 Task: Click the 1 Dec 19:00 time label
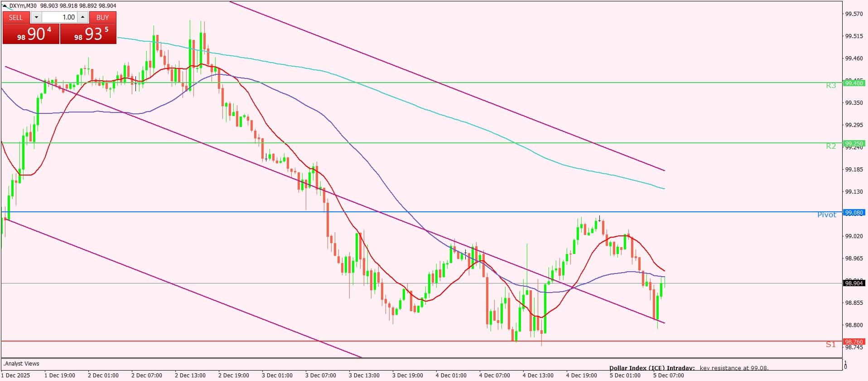(60, 375)
